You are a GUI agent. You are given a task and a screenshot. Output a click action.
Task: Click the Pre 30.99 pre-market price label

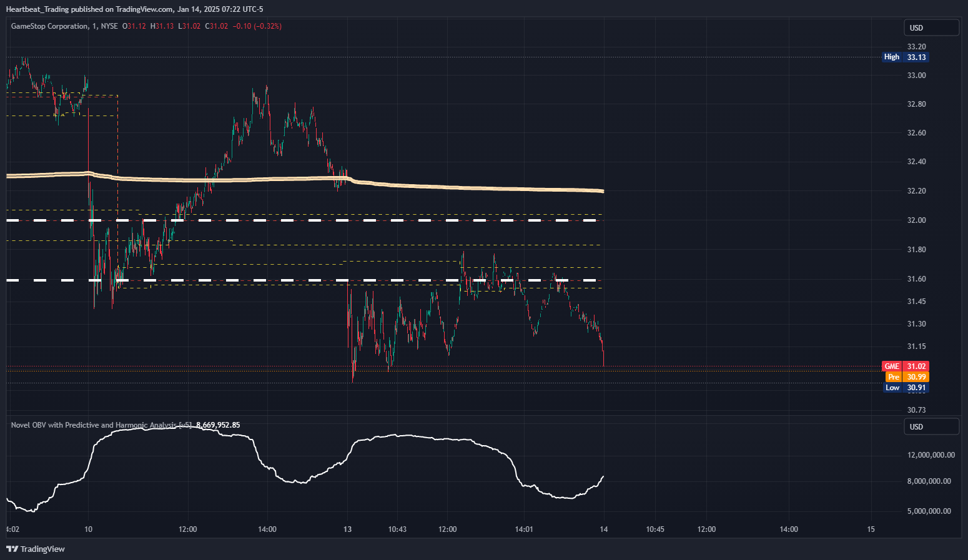(x=907, y=377)
